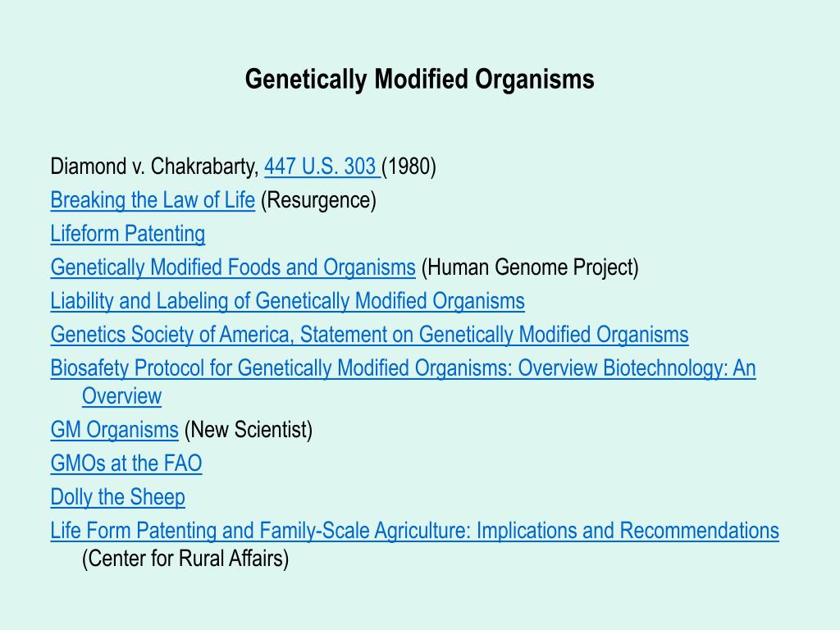Open the 447 U.S. 303 citation link
The width and height of the screenshot is (840, 630).
click(322, 167)
